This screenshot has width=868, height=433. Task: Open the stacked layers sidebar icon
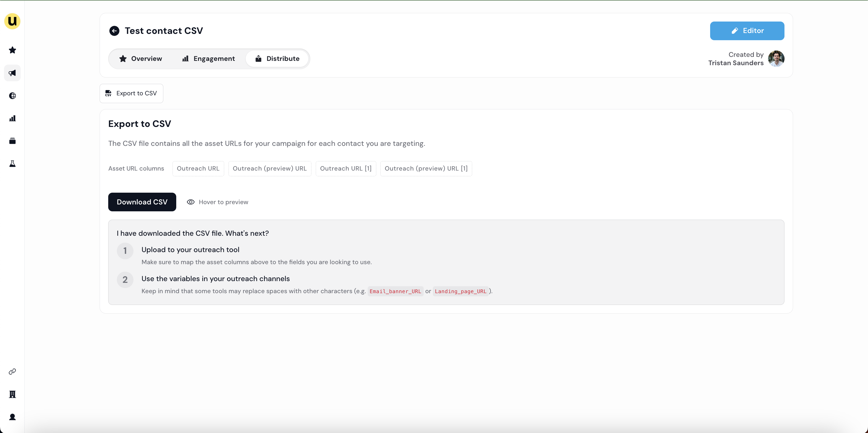pyautogui.click(x=12, y=141)
